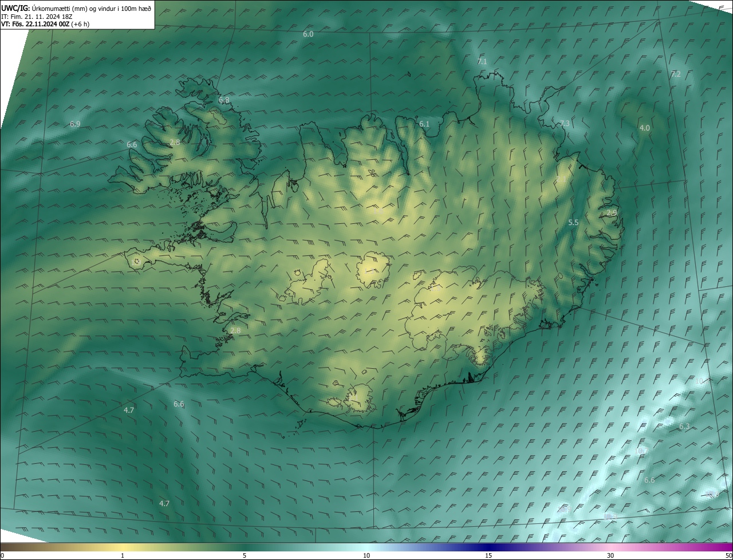Click the 6.9 value over the sea
Image resolution: width=733 pixels, height=560 pixels.
coord(75,124)
